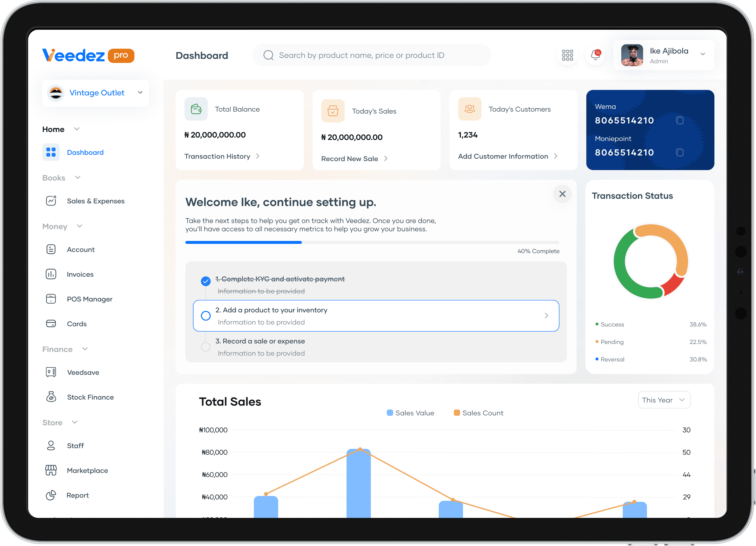Open the Vintage Outlet store dropdown
Screen dimensions: 756x546
(140, 93)
